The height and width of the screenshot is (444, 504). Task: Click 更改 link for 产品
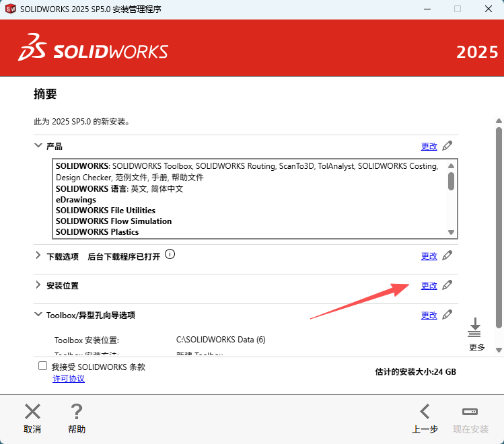pyautogui.click(x=429, y=147)
